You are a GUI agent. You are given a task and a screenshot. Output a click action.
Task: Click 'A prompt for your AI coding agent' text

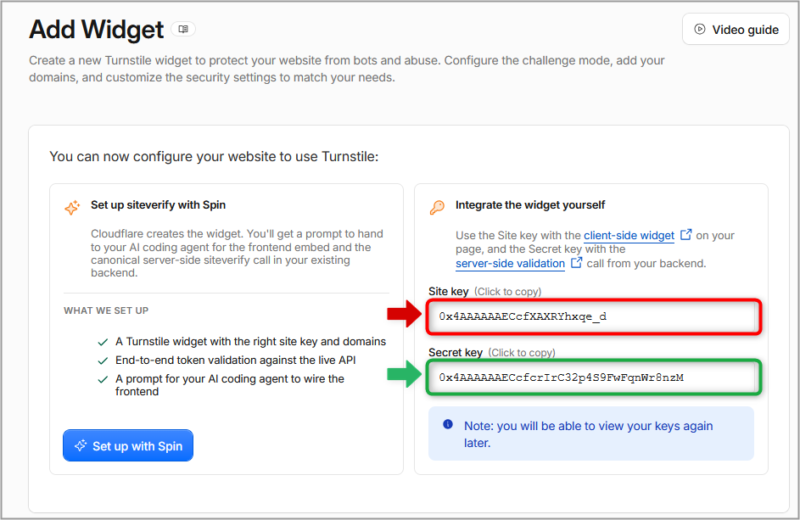[x=230, y=385]
